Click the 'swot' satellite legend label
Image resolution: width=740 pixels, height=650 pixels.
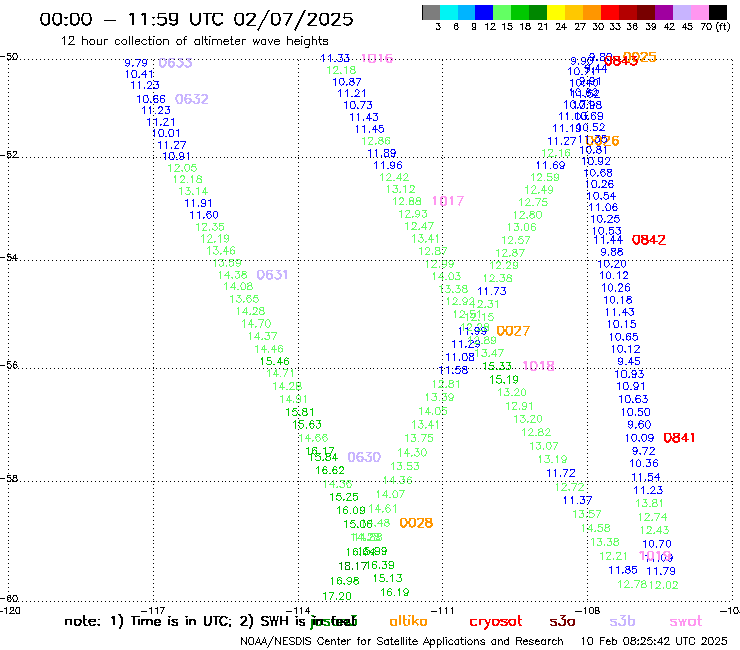pyautogui.click(x=686, y=622)
